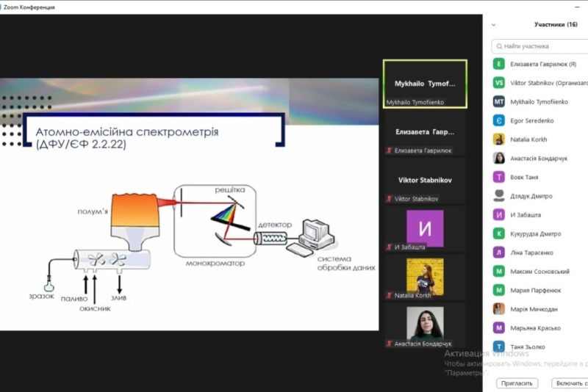Click name Таня Зьолко in list

tap(527, 346)
